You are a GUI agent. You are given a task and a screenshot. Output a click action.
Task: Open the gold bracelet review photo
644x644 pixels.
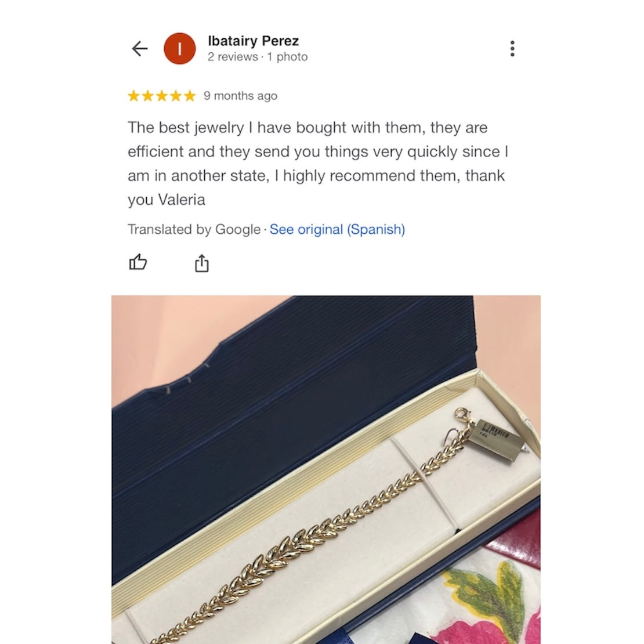325,469
